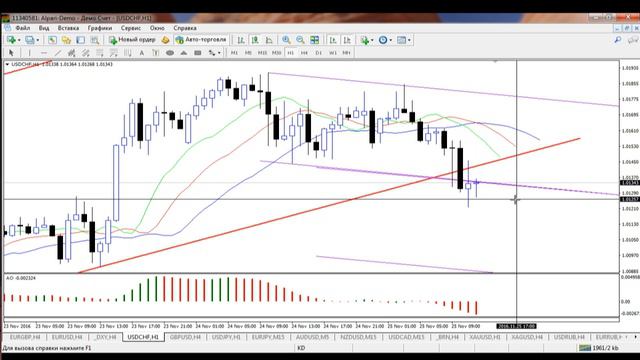The width and height of the screenshot is (640, 360).
Task: Toggle the Market Watch panel
Action: click(52, 40)
